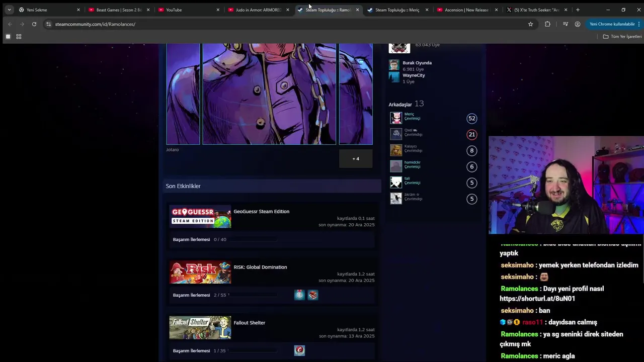Screen dimensions: 644x362
Task: Open the large Jotaro artwork image
Action: click(x=269, y=94)
